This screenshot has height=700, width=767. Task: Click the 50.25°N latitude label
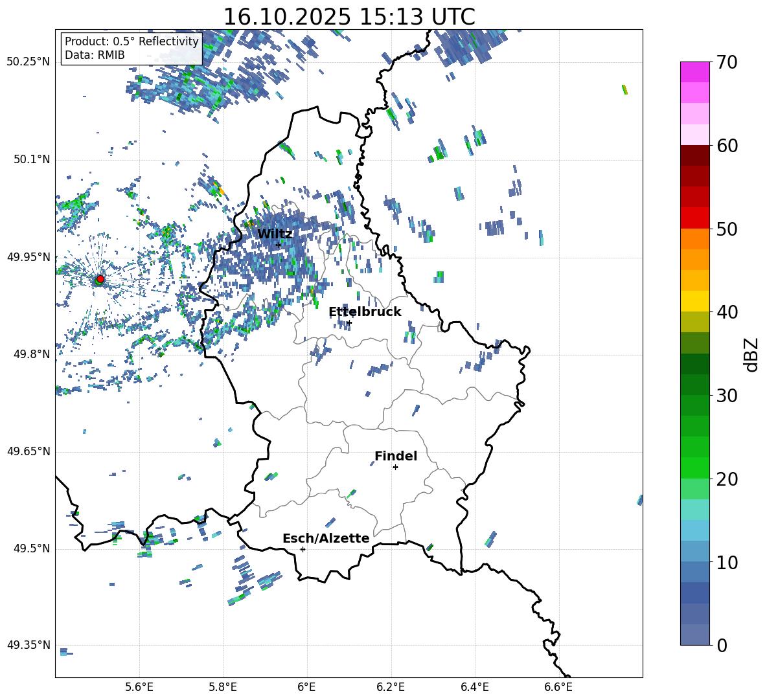coord(29,62)
